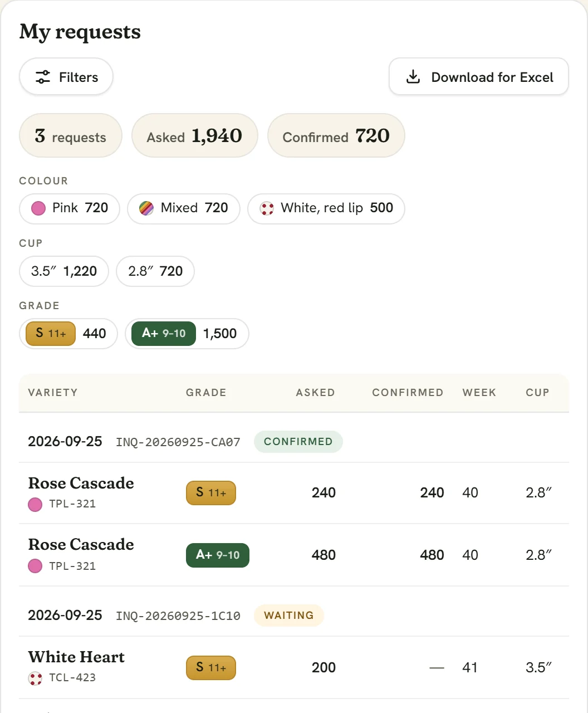588x713 pixels.
Task: Sort by the CUP column header
Action: pyautogui.click(x=537, y=392)
